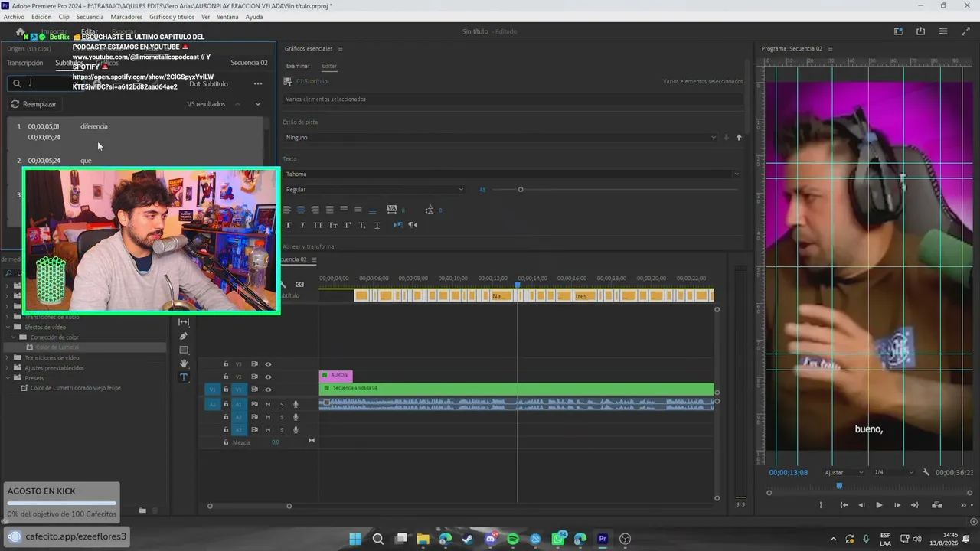The height and width of the screenshot is (551, 980).
Task: Open Essential Graphics panel menu
Action: point(341,49)
